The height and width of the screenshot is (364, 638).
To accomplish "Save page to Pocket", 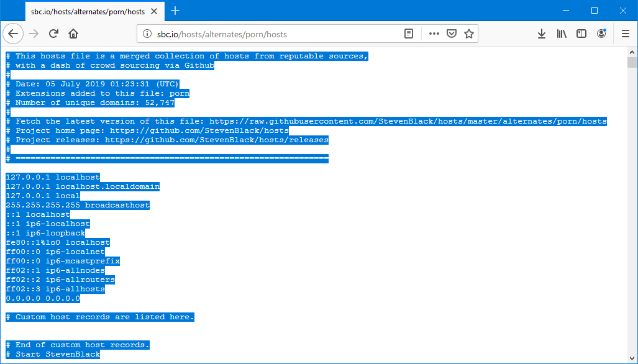I will (x=452, y=34).
